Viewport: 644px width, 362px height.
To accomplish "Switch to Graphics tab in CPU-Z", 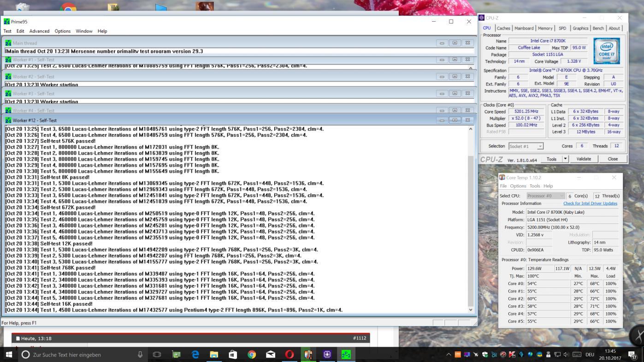I will click(580, 28).
